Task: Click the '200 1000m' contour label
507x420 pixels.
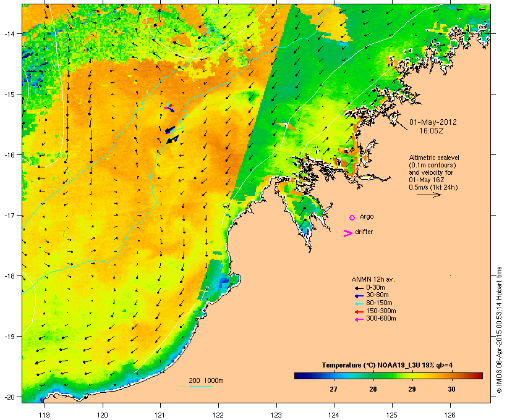Action: 206,380
